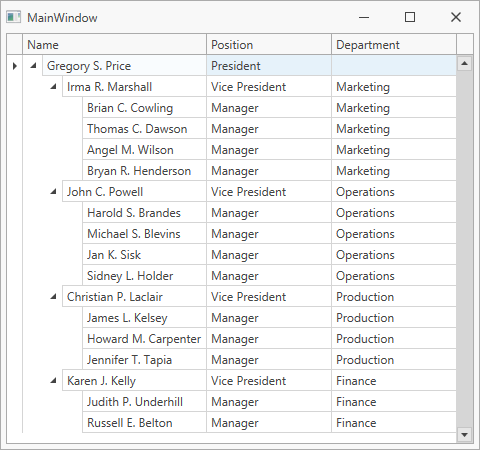
Task: Select the Jan K. Sisk row
Action: (269, 255)
